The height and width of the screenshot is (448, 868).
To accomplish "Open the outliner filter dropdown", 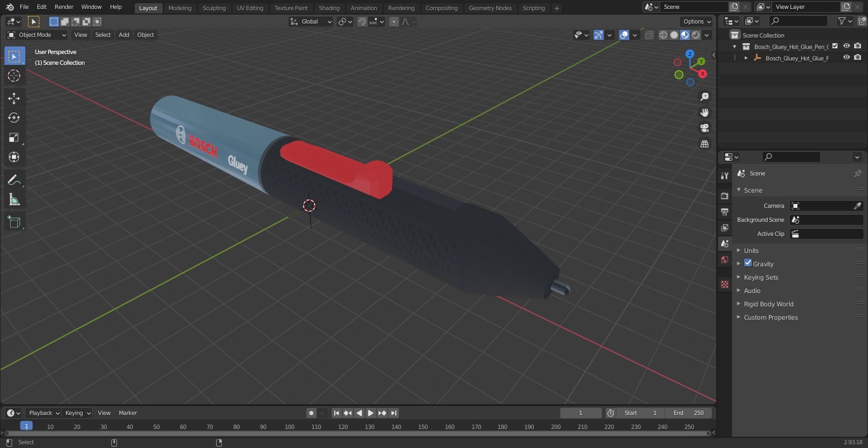I will click(844, 21).
